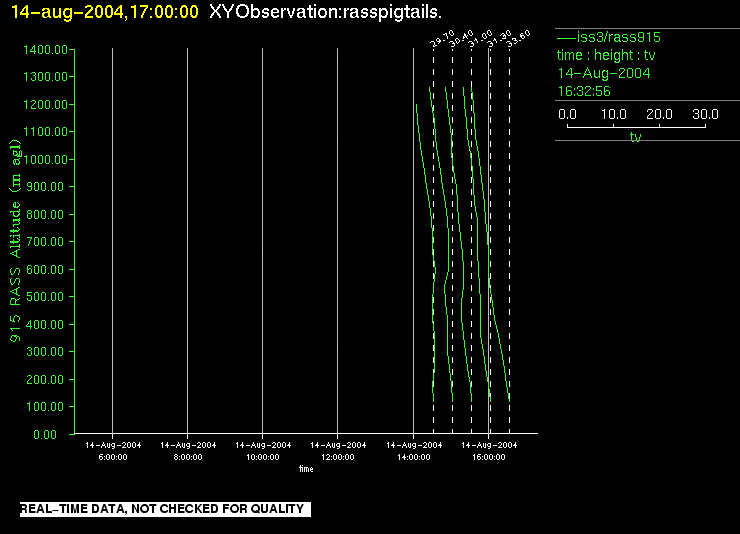Click the 'time' x-axis title
Image resolution: width=740 pixels, height=534 pixels.
click(x=306, y=469)
